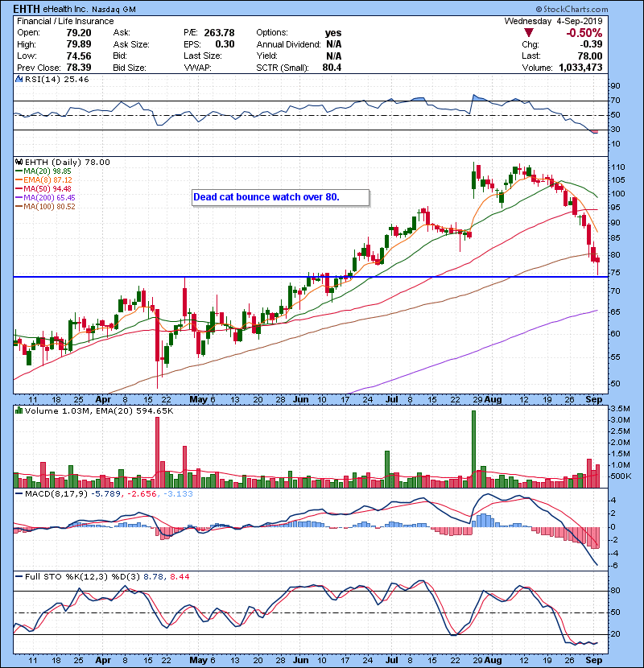
Task: Click the Chg value -0.39
Action: coord(591,44)
